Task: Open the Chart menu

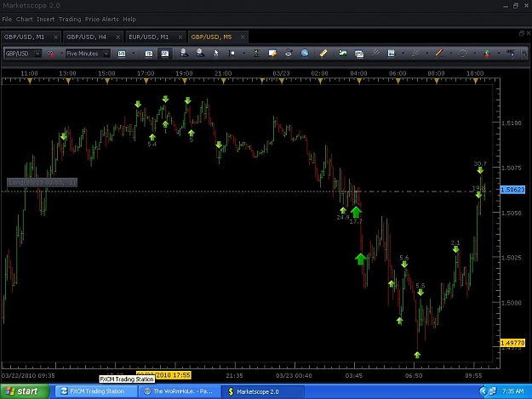Action: pos(25,20)
